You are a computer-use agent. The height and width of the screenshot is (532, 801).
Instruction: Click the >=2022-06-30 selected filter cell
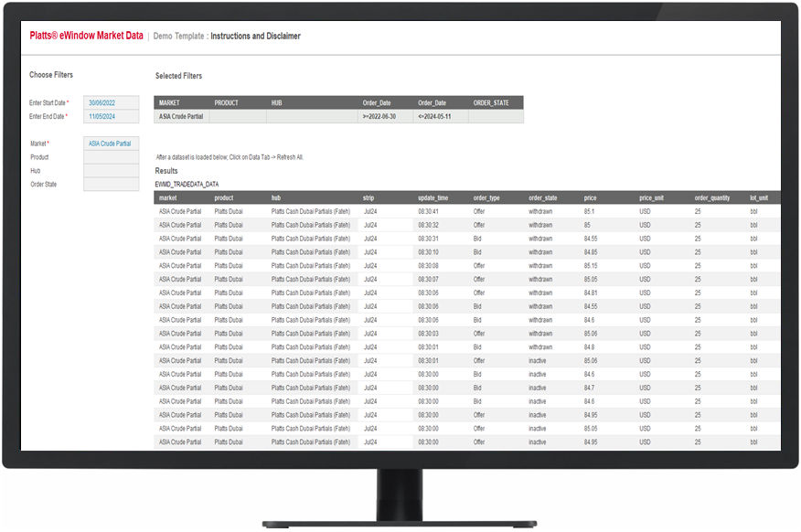[x=385, y=116]
